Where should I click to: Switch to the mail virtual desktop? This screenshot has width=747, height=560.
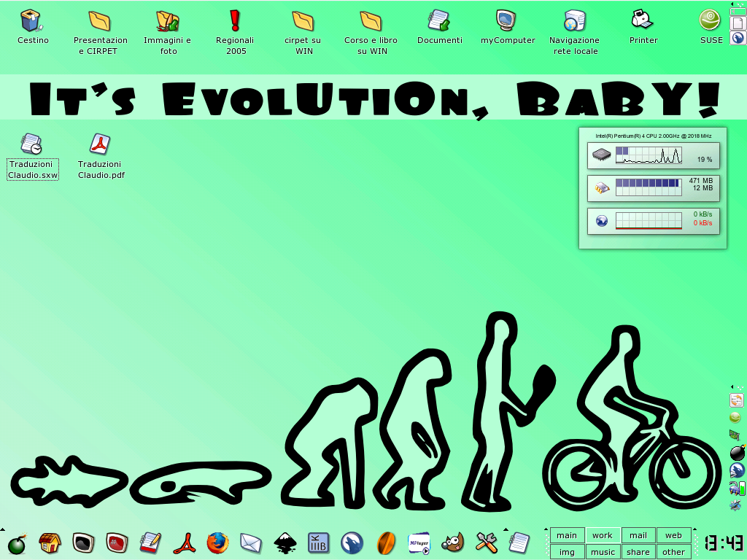(638, 535)
